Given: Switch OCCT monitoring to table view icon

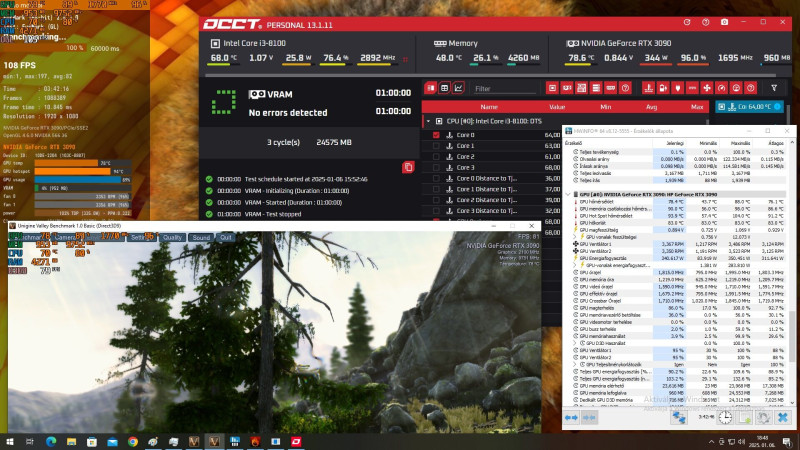Looking at the screenshot, I should [x=444, y=88].
